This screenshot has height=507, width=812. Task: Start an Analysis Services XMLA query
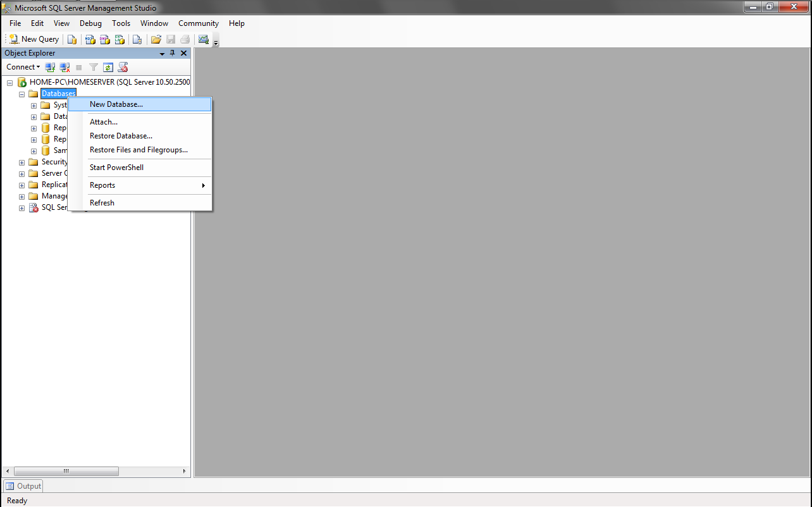tap(120, 39)
